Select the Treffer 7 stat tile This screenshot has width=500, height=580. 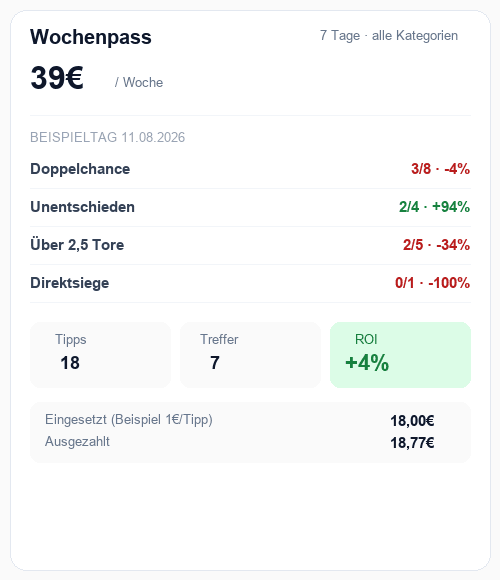point(250,355)
